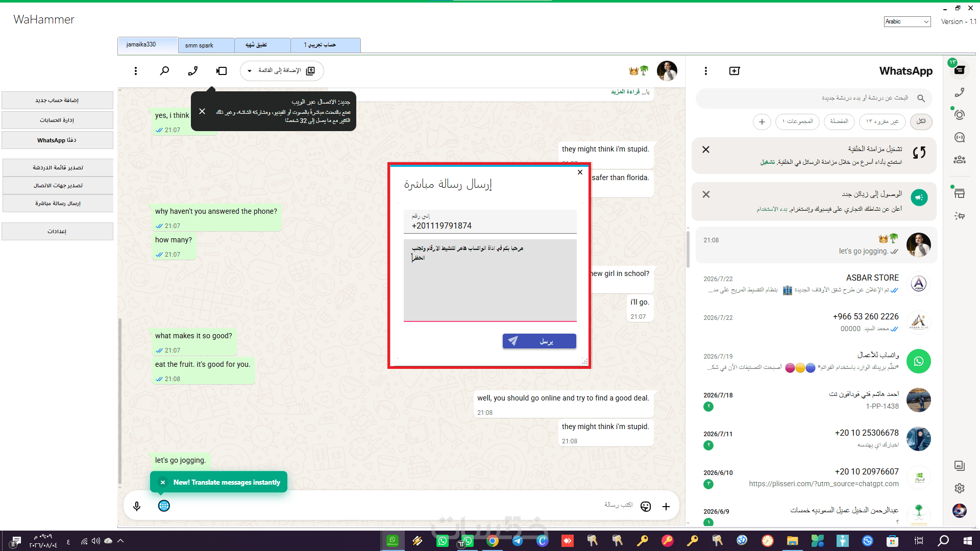
Task: Click the إدارة الحسابات button
Action: point(57,120)
